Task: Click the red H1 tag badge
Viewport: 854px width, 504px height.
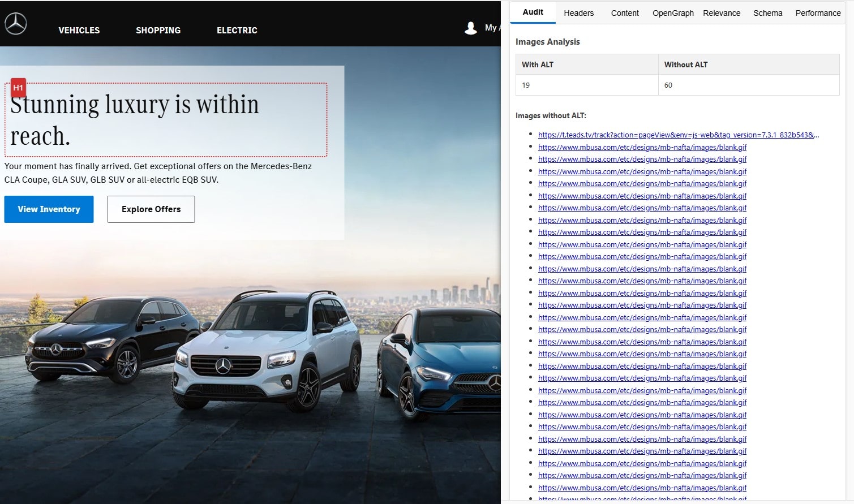Action: (x=18, y=88)
